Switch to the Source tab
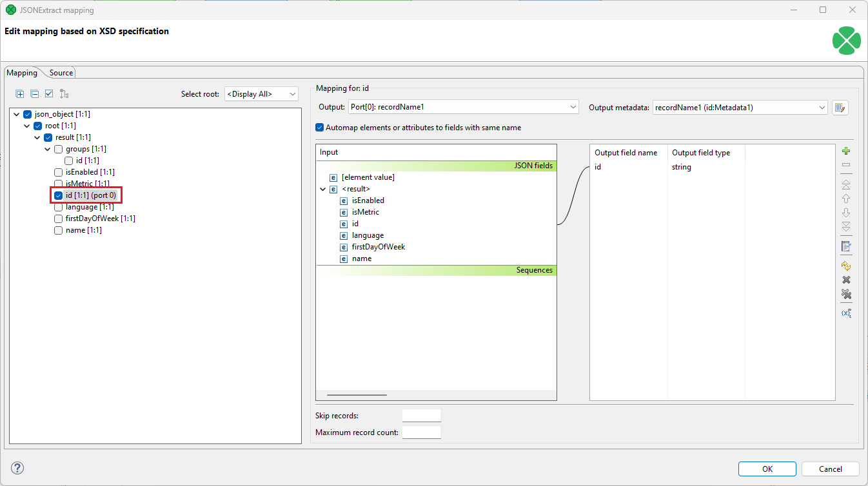This screenshot has width=868, height=486. 60,72
